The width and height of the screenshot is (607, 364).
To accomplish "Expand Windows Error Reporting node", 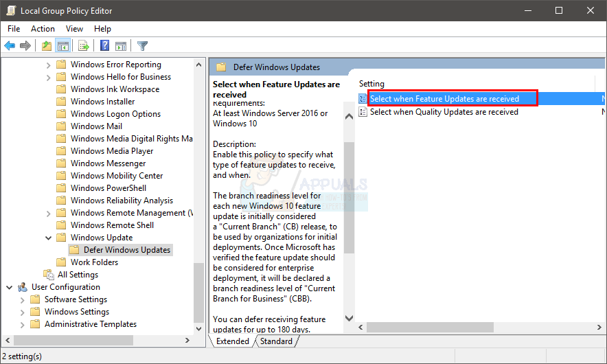I will [48, 65].
